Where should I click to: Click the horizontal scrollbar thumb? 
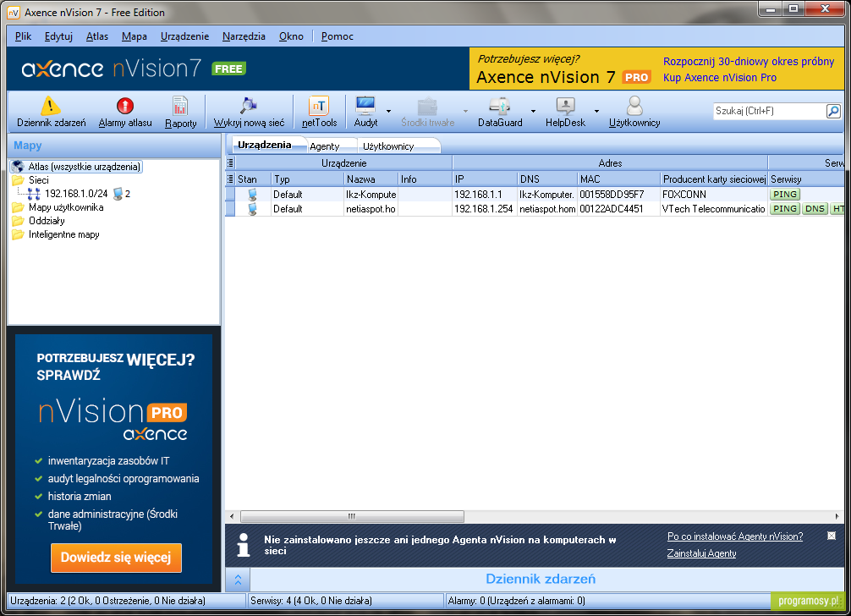coord(352,516)
